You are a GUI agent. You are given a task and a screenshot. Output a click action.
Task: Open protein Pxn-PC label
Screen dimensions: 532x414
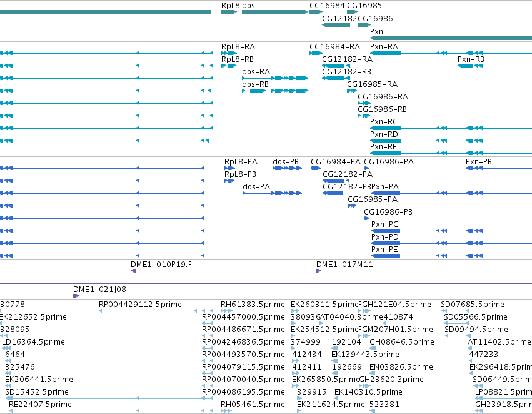coord(384,225)
